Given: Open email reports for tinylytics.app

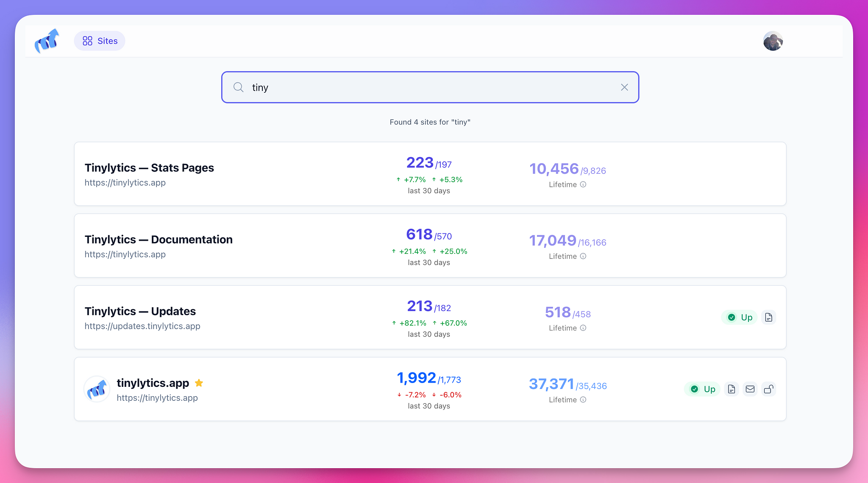Looking at the screenshot, I should coord(750,389).
